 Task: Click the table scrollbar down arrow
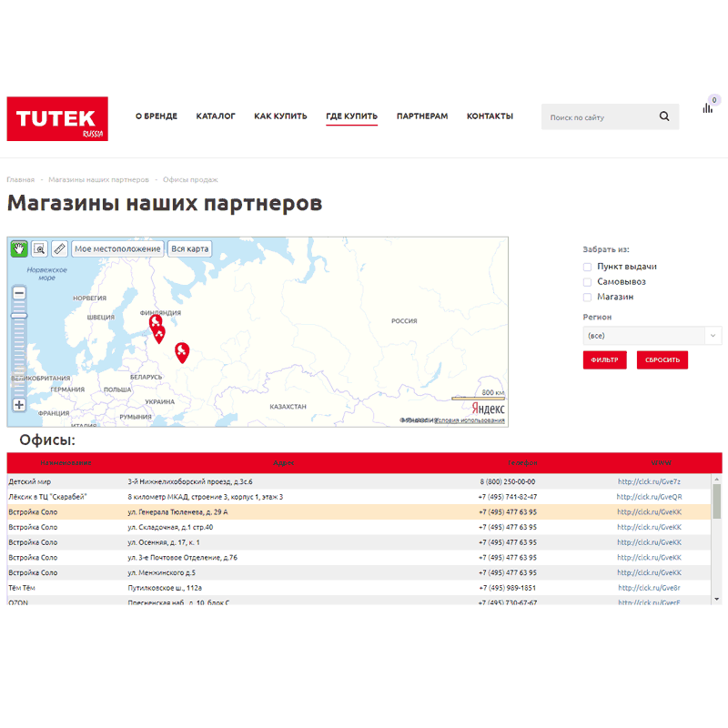pos(716,600)
